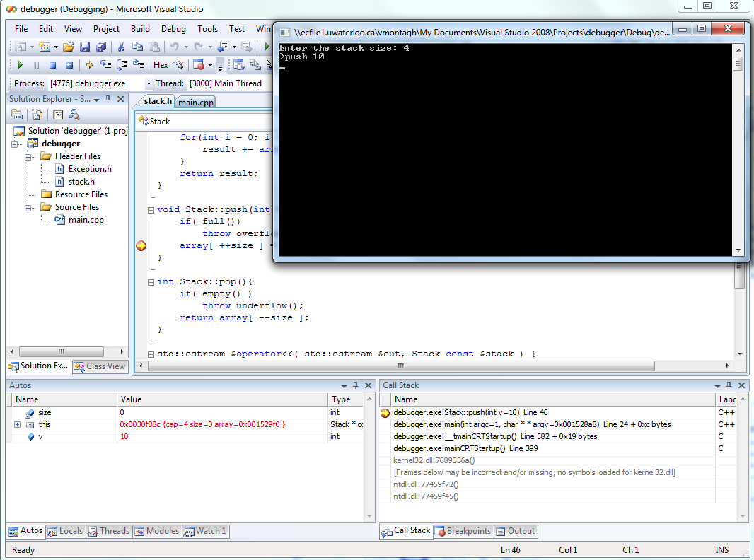This screenshot has height=560, width=754.
Task: Click the Continue debugging play icon
Action: point(21,65)
